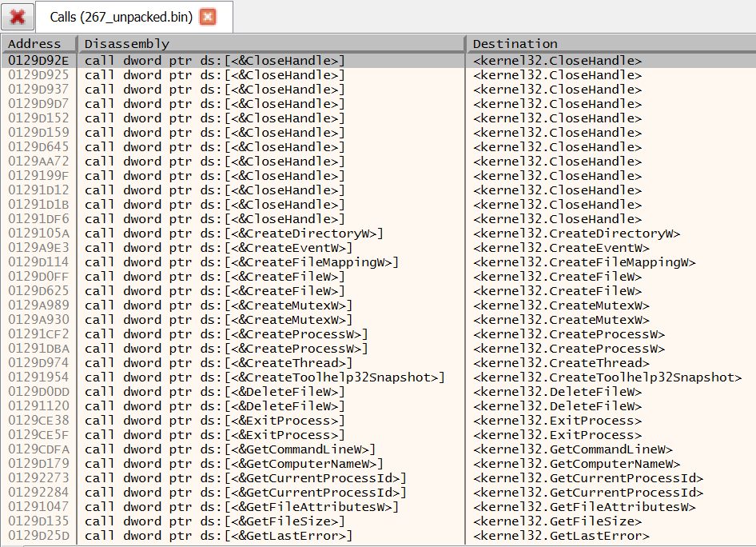This screenshot has height=547, width=756.
Task: Select the DeleteFileW call at 0129D0DD
Action: point(240,391)
